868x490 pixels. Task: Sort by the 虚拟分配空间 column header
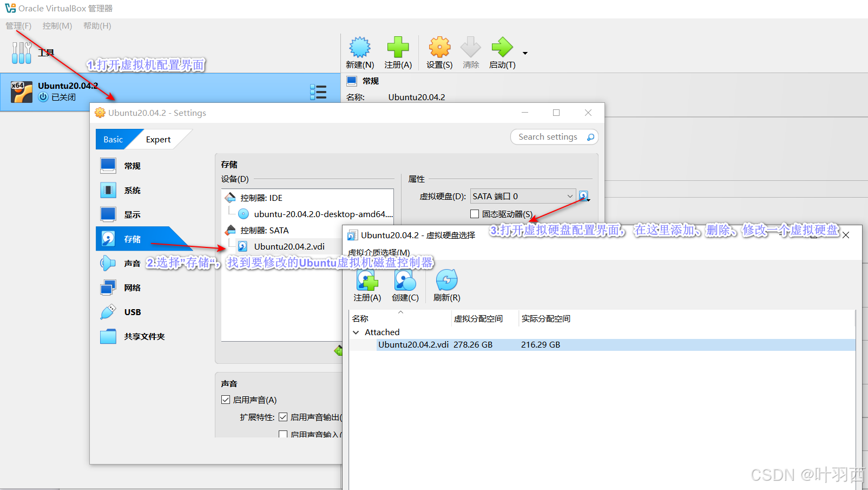click(485, 318)
